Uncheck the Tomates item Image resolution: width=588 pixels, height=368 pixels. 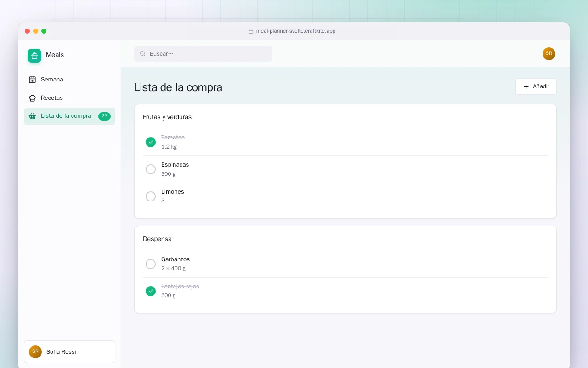(x=151, y=142)
